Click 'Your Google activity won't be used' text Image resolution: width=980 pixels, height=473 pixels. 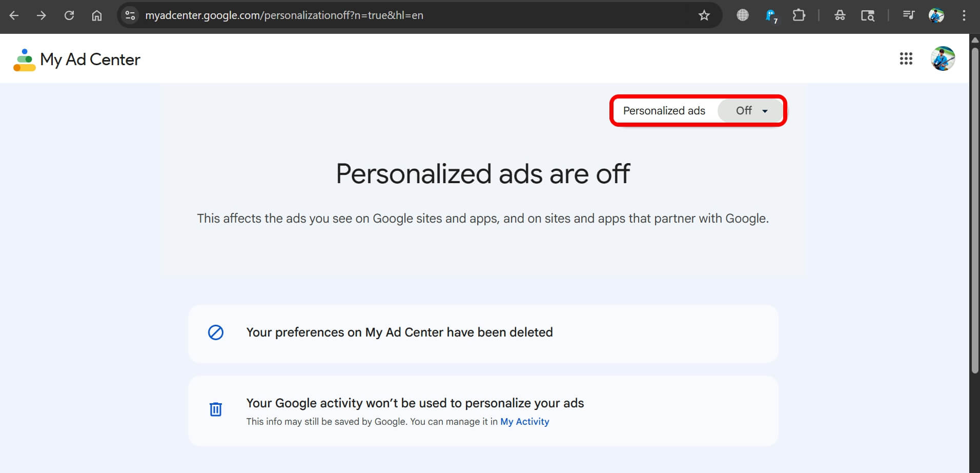415,403
